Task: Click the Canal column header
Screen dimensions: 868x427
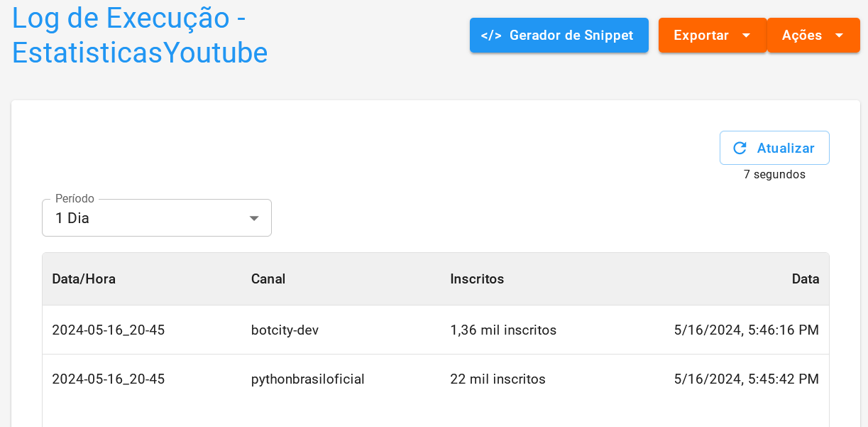Action: coord(268,279)
